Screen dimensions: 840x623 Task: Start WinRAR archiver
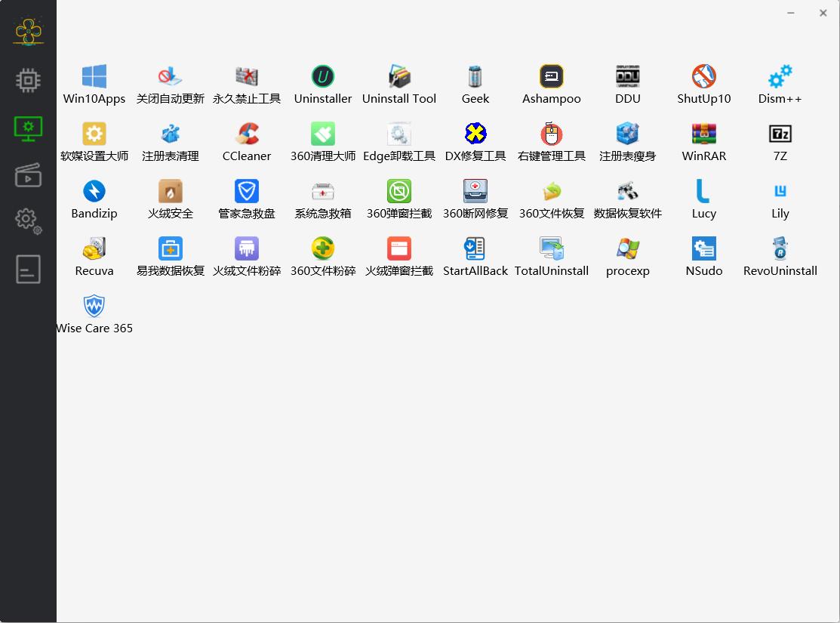[703, 137]
